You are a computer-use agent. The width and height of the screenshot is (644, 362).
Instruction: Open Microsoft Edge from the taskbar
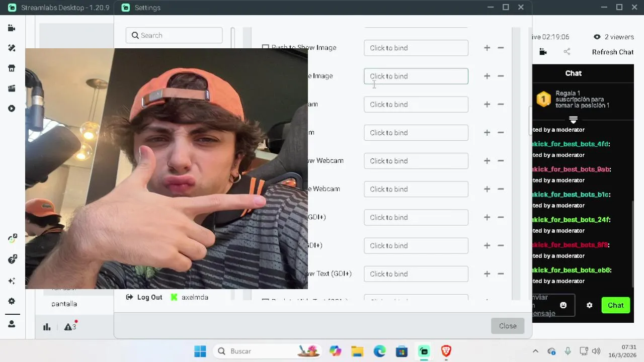pos(379,351)
